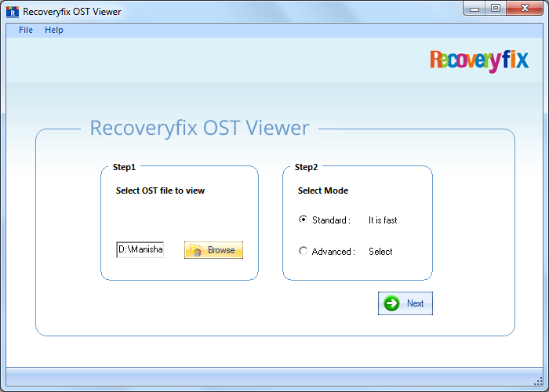
Task: Click the 'Select Mode' heading
Action: pyautogui.click(x=323, y=191)
